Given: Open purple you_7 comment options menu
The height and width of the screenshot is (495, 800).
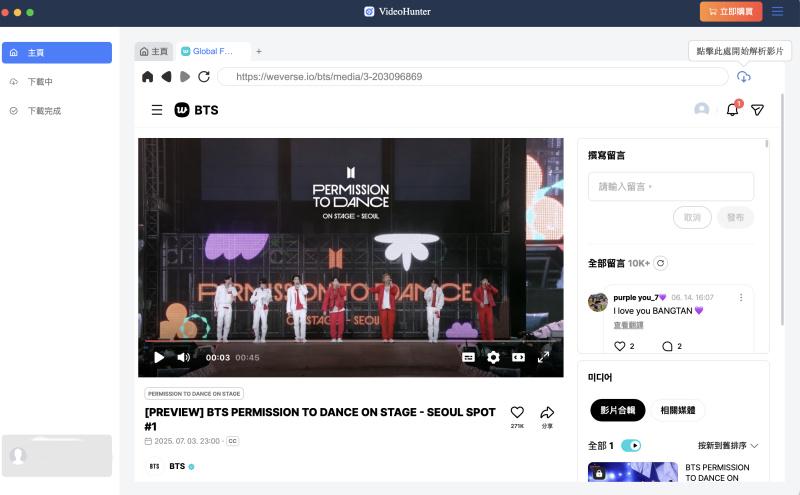Looking at the screenshot, I should [x=741, y=298].
